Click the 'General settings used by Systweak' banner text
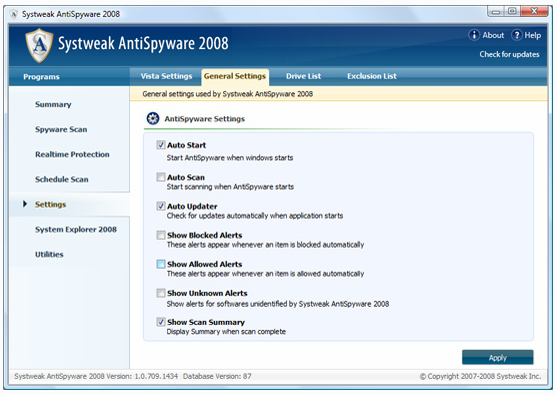 pos(228,94)
